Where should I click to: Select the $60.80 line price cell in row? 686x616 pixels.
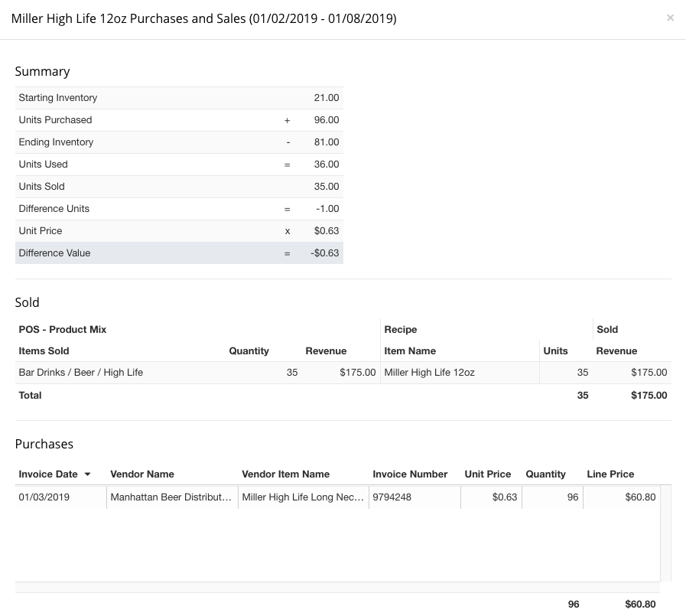pyautogui.click(x=622, y=497)
